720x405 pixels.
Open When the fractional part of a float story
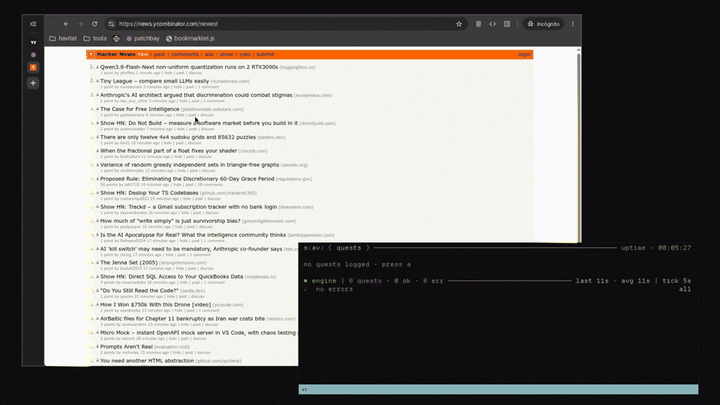point(169,151)
